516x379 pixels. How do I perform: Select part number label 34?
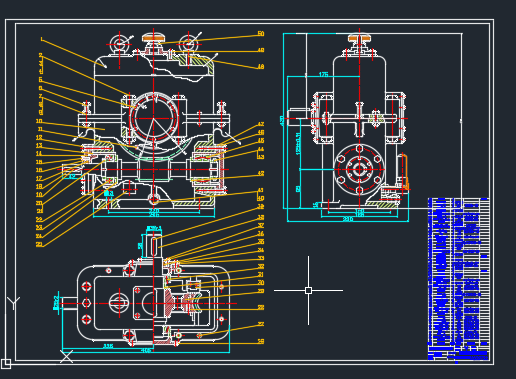pyautogui.click(x=261, y=250)
